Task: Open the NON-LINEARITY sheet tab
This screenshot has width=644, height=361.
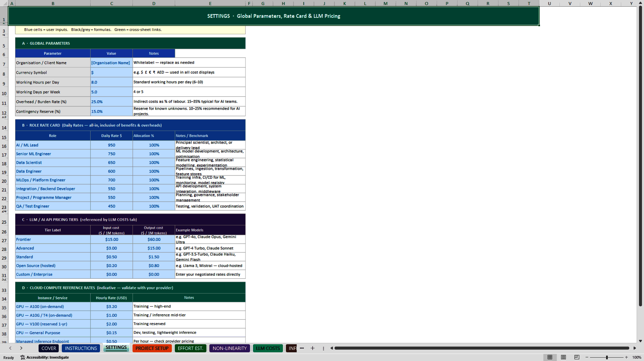Action: tap(229, 348)
